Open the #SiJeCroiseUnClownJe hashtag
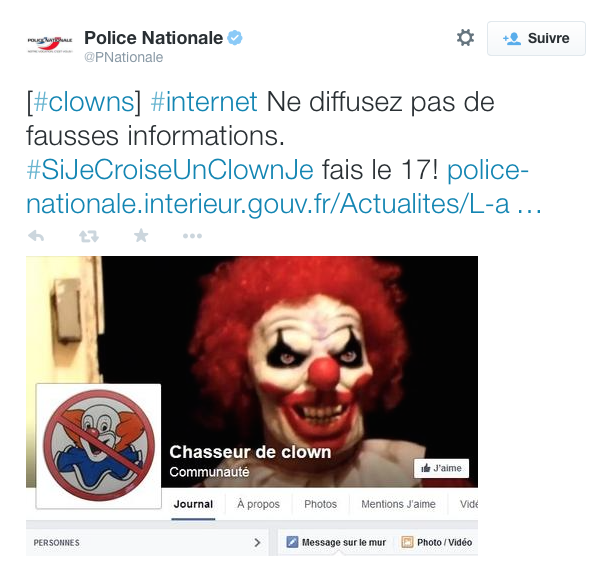609x563 pixels. click(170, 170)
